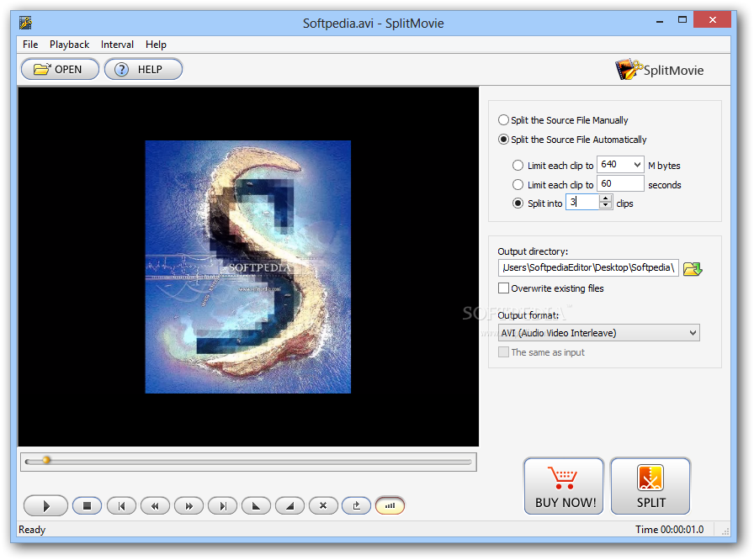
Task: Expand the 640 M bytes size dropdown
Action: pyautogui.click(x=637, y=165)
